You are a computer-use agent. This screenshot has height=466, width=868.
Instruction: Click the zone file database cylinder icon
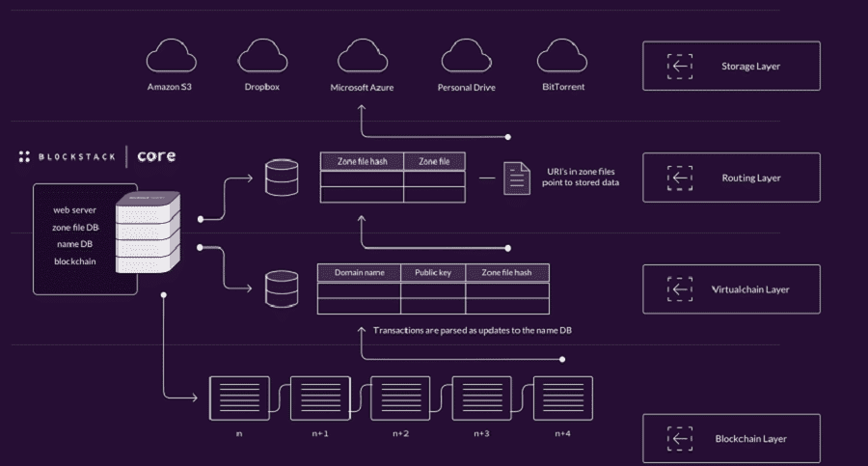[282, 178]
